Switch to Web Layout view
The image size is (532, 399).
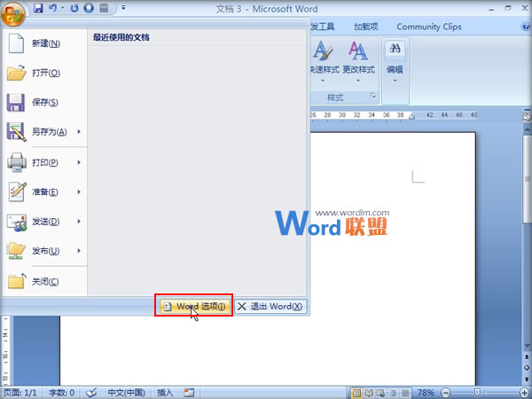point(380,393)
